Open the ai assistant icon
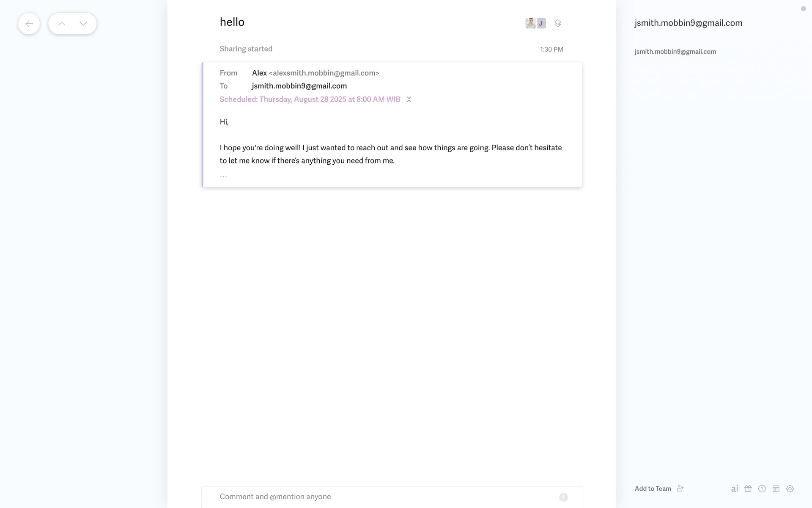 pyautogui.click(x=735, y=489)
